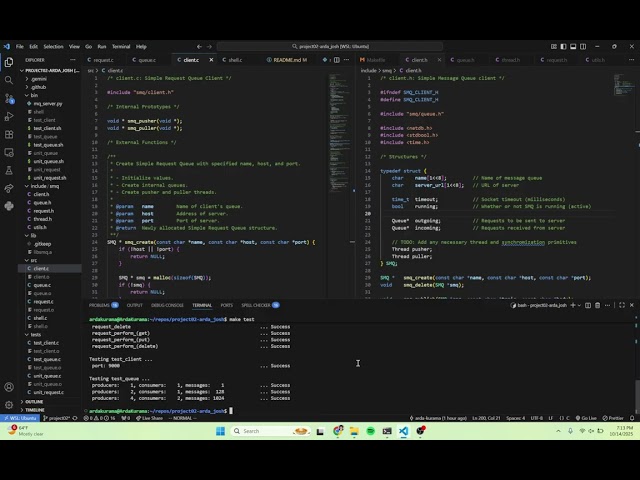Click Prettier in status bar
The height and width of the screenshot is (480, 640).
click(x=613, y=418)
